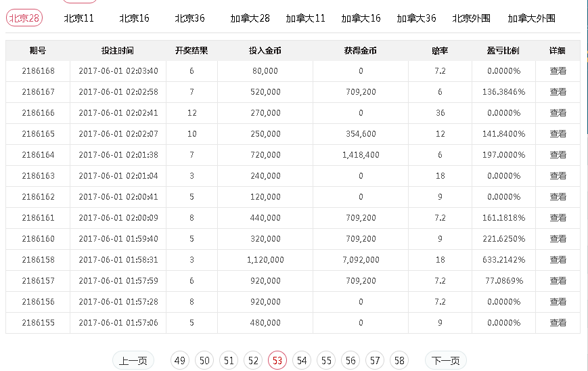Switch to the 北京11 tab

pyautogui.click(x=78, y=18)
